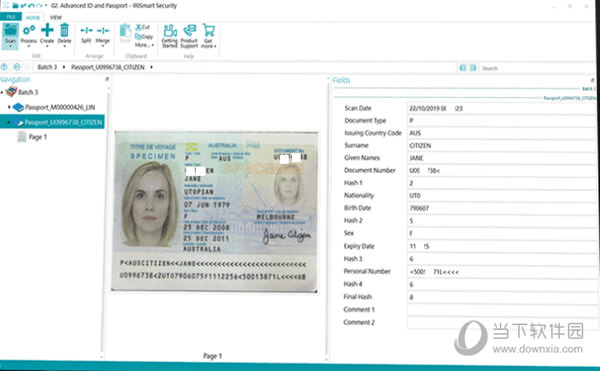This screenshot has height=371, width=600.
Task: Collapse the Batch 3 tree node
Action: click(2, 92)
